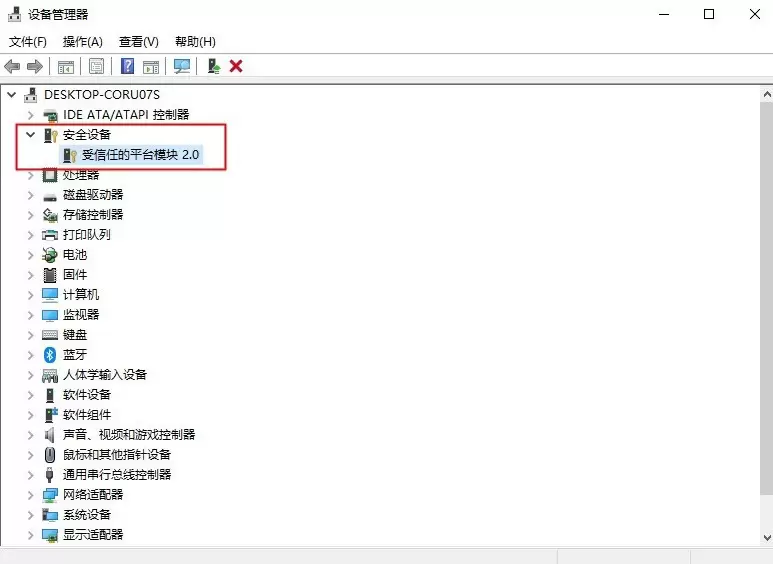Viewport: 773px width, 564px height.
Task: Click the 电池 battery icon
Action: point(50,255)
